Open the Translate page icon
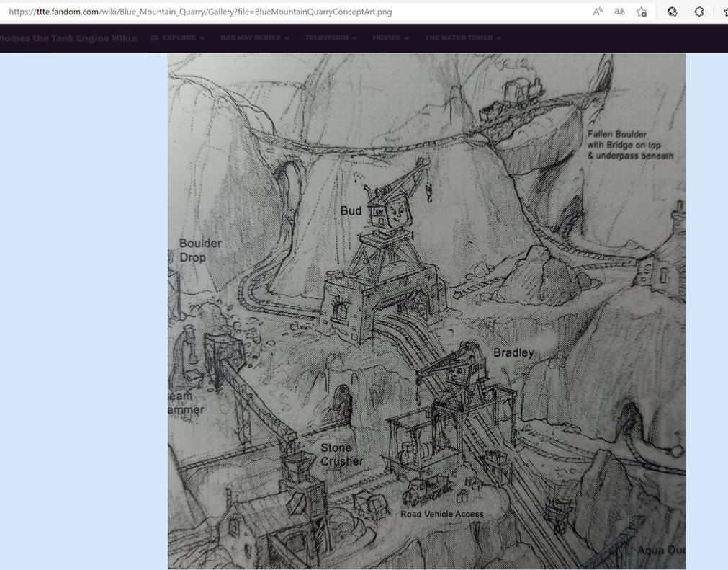728x570 pixels. pos(619,12)
